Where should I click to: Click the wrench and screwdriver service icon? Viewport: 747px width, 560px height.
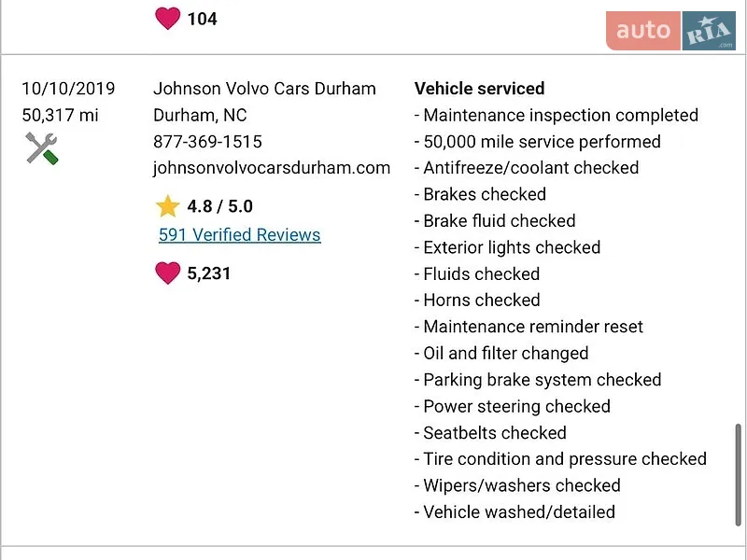coord(42,148)
